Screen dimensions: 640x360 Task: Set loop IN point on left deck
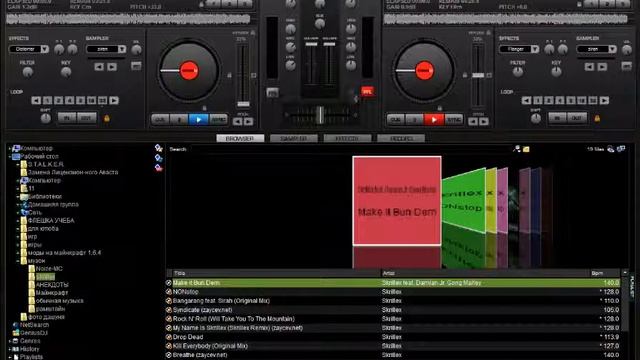tap(67, 118)
